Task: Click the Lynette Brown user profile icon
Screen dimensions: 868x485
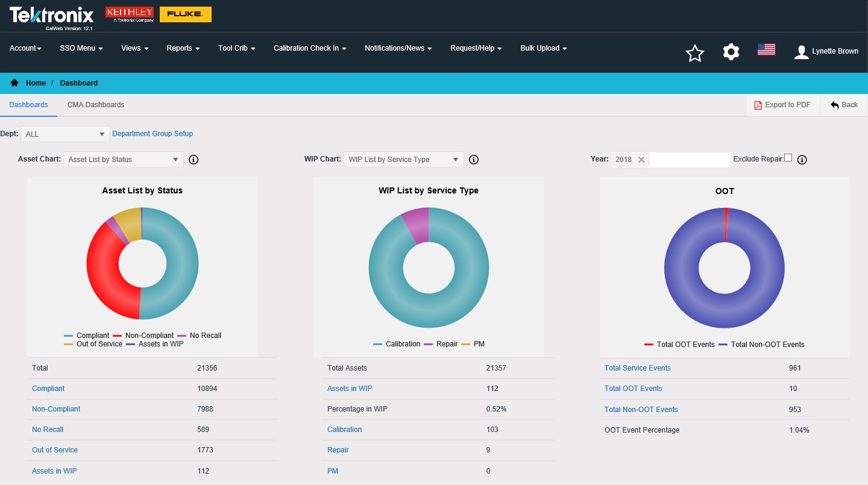Action: pyautogui.click(x=801, y=52)
